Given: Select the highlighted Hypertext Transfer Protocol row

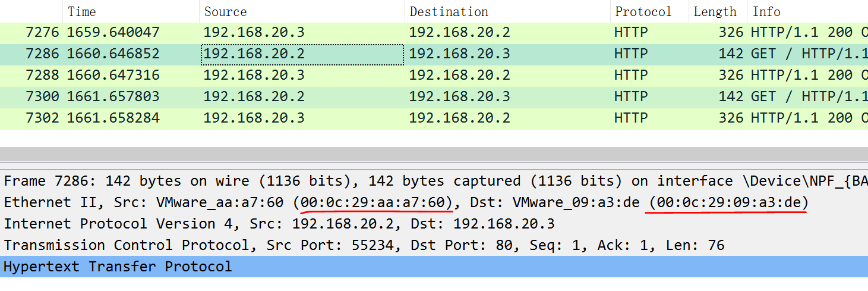Looking at the screenshot, I should click(x=118, y=267).
